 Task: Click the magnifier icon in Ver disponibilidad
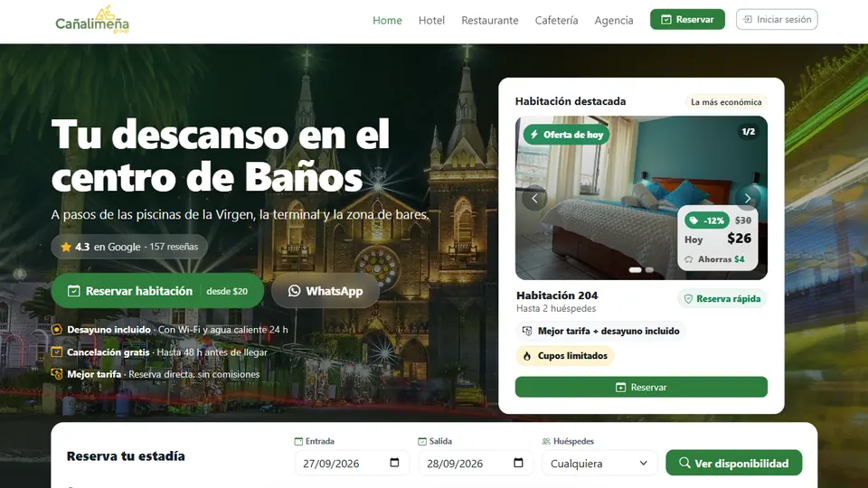tap(684, 463)
